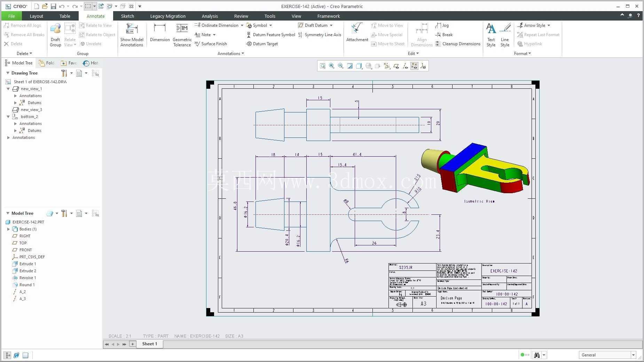Open Model Tree settings hammer icon
The image size is (644, 362).
64,213
